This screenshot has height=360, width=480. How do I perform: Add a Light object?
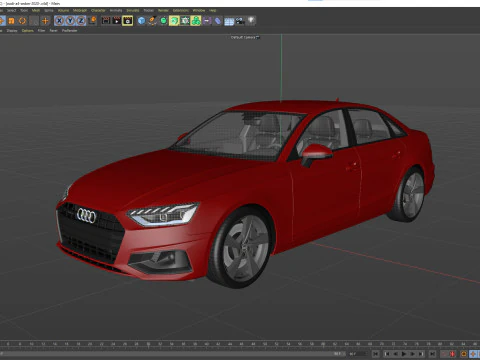(x=251, y=21)
